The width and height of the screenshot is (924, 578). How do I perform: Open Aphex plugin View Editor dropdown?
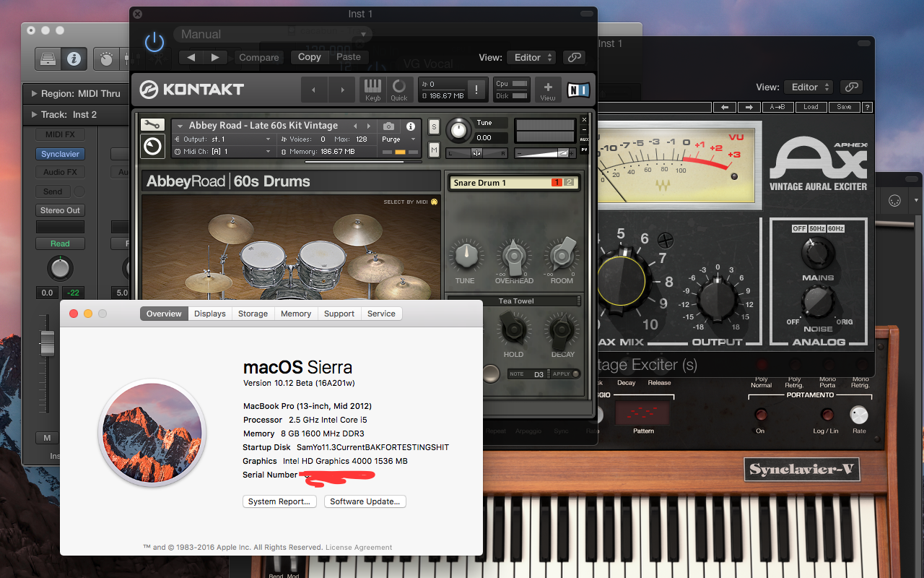pyautogui.click(x=808, y=87)
